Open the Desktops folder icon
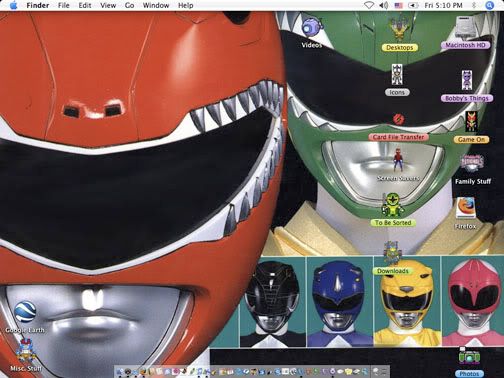This screenshot has height=378, width=504. point(399,29)
